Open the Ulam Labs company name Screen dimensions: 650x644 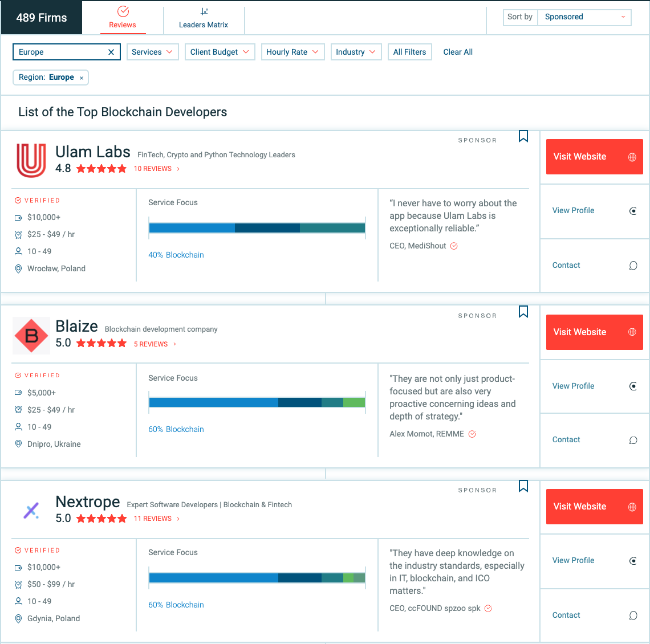pos(93,152)
